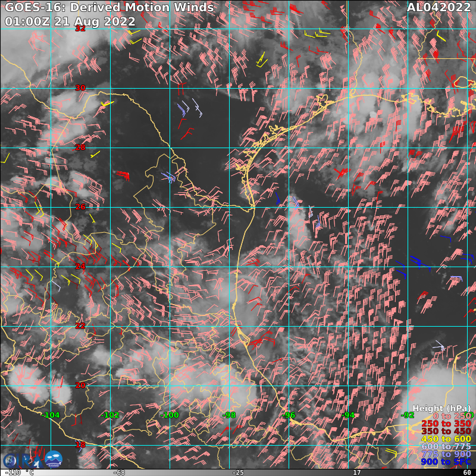Click the latitude label '18'

(80, 445)
